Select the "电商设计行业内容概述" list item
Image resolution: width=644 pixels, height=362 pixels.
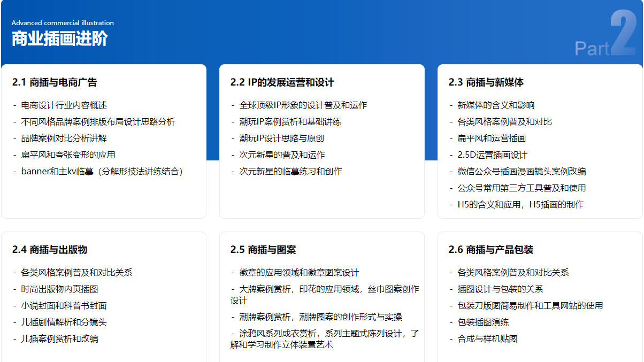click(64, 105)
